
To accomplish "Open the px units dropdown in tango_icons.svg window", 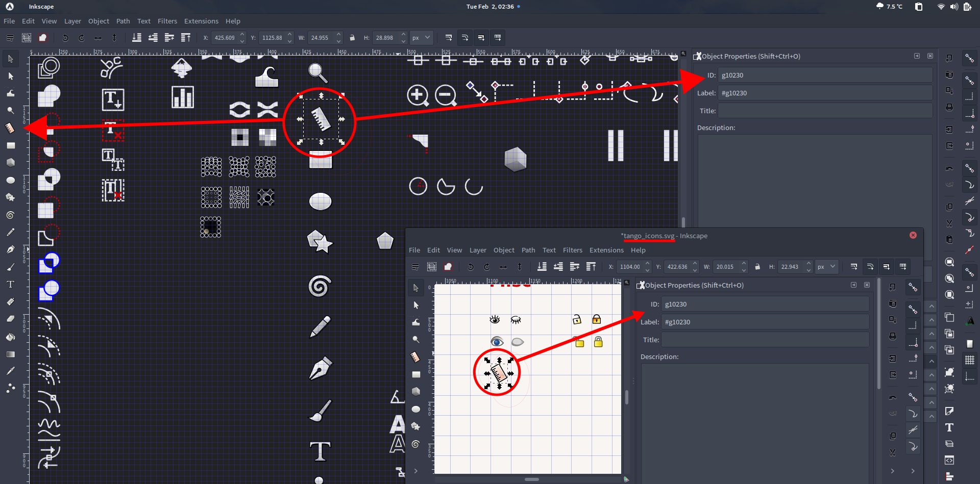I will point(826,266).
